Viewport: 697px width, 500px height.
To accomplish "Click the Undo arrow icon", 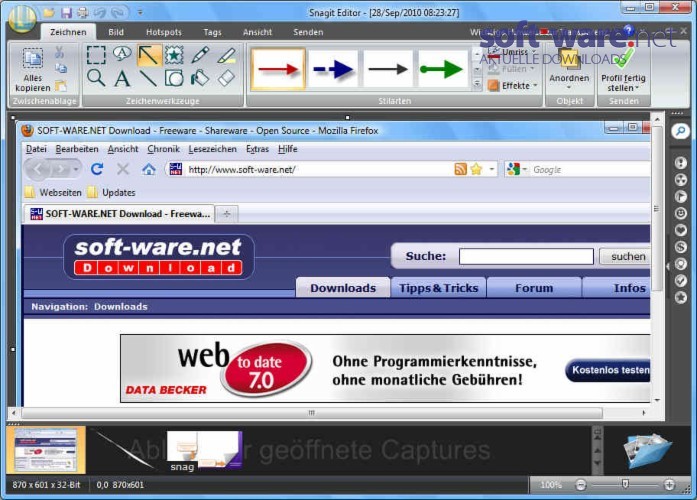I will (x=100, y=12).
